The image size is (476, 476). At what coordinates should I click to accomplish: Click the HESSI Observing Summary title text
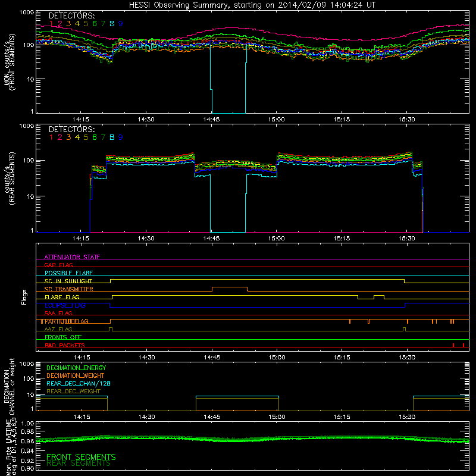[x=252, y=5]
